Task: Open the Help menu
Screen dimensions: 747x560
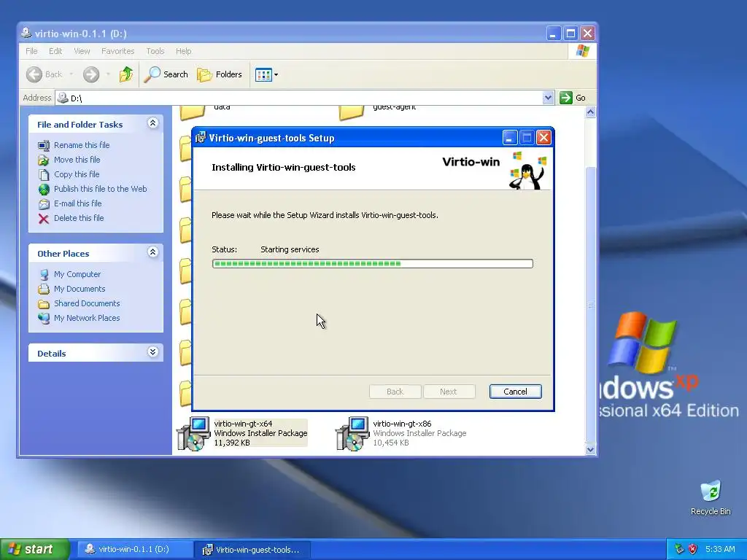Action: coord(183,51)
